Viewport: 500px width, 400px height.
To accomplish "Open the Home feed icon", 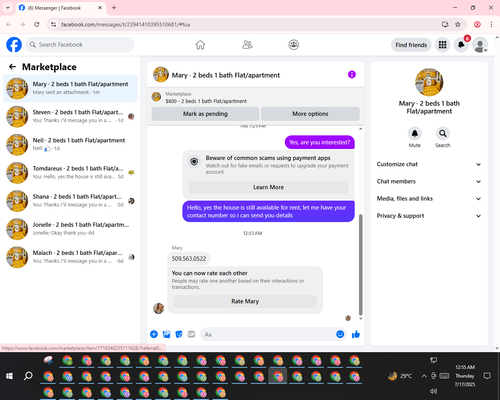I will [200, 45].
